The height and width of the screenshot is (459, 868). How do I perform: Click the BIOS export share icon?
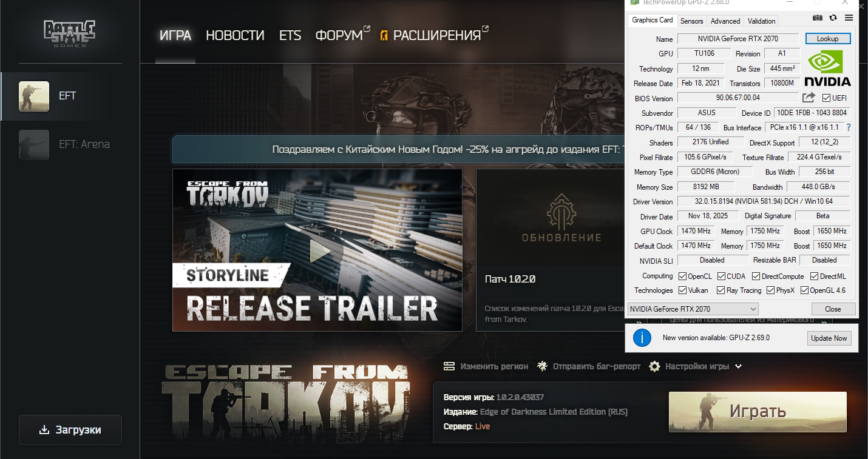809,98
